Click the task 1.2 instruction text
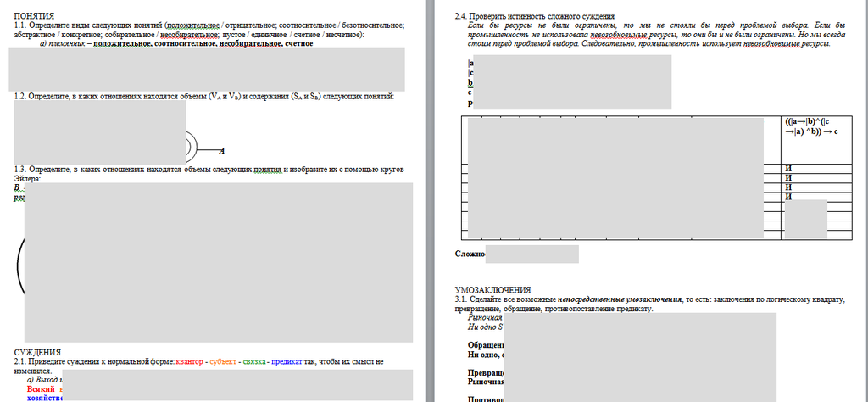868x402 pixels. tap(203, 97)
